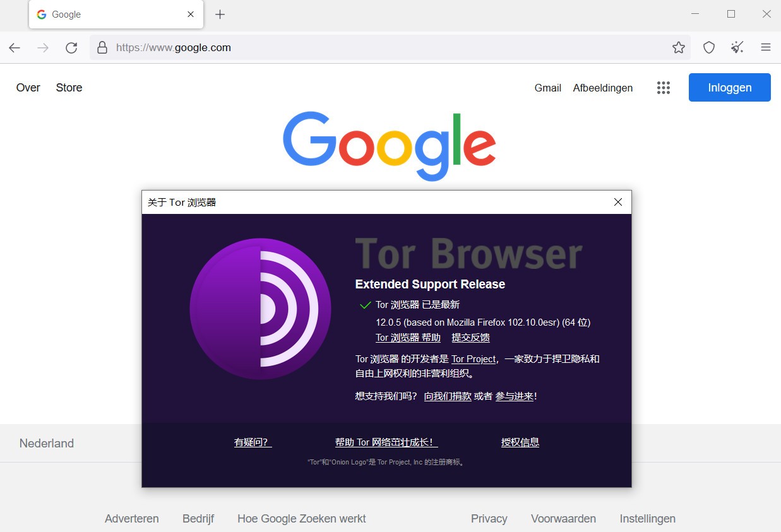Click the forward navigation arrow
Image resolution: width=781 pixels, height=532 pixels.
(x=43, y=48)
